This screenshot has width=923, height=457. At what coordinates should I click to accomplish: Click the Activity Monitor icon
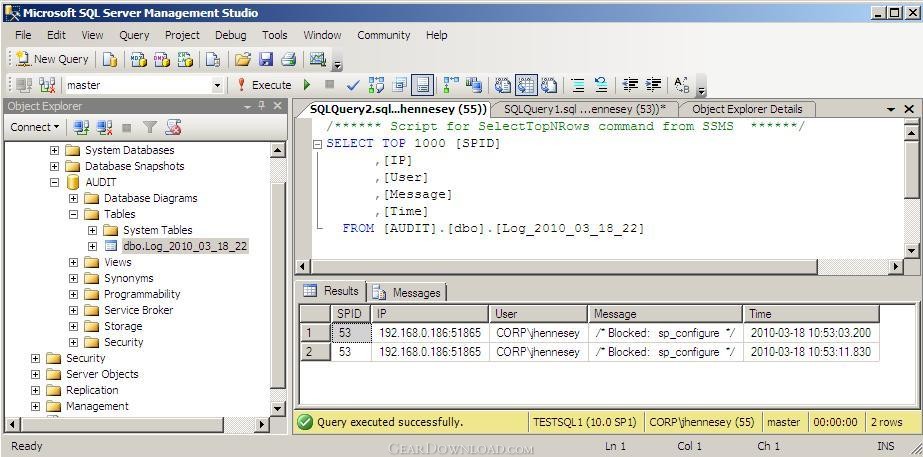point(317,59)
